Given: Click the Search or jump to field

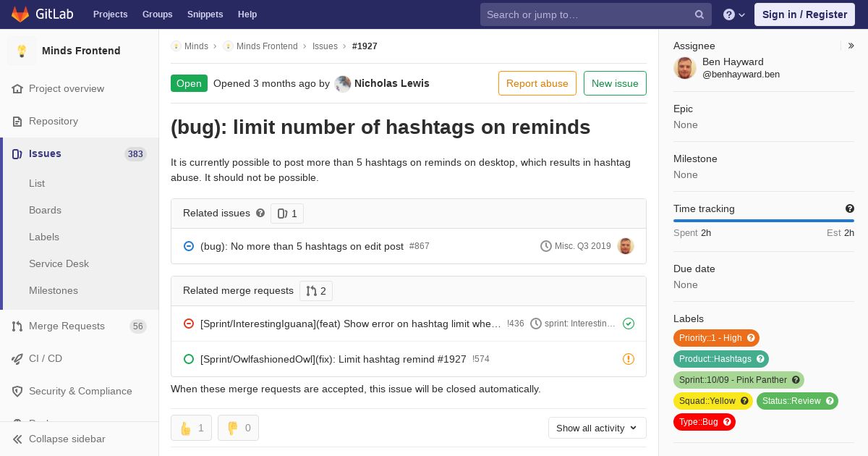Looking at the screenshot, I should click(586, 14).
